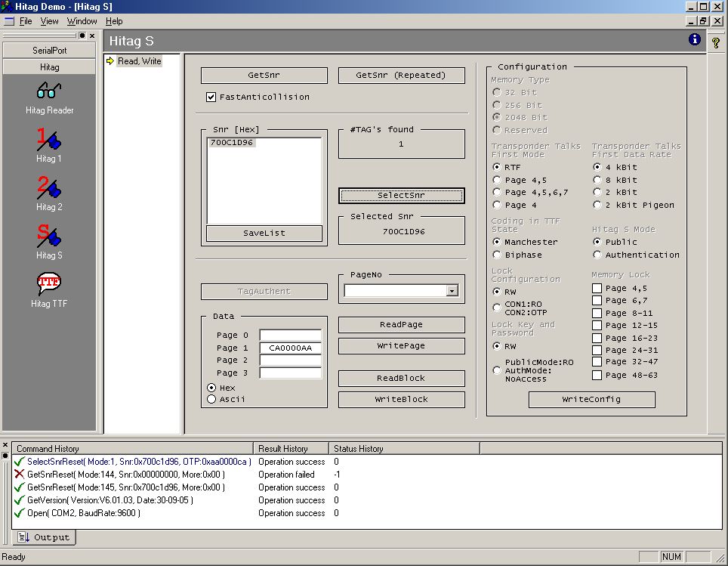The width and height of the screenshot is (728, 566).
Task: Click the Result History column header
Action: (291, 448)
